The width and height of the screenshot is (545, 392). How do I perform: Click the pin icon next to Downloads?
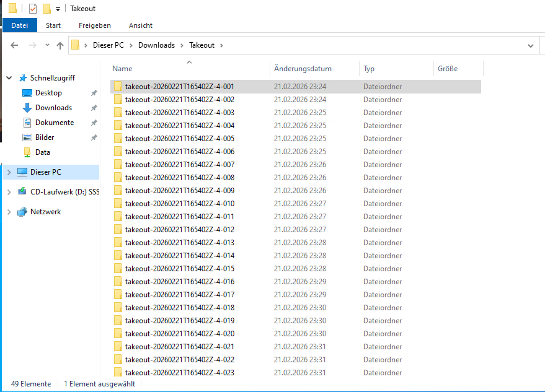coord(94,108)
